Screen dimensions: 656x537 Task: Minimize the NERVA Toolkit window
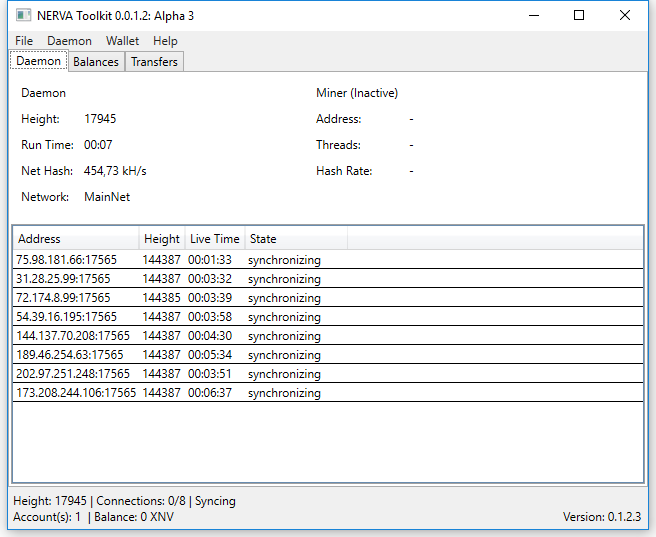534,15
